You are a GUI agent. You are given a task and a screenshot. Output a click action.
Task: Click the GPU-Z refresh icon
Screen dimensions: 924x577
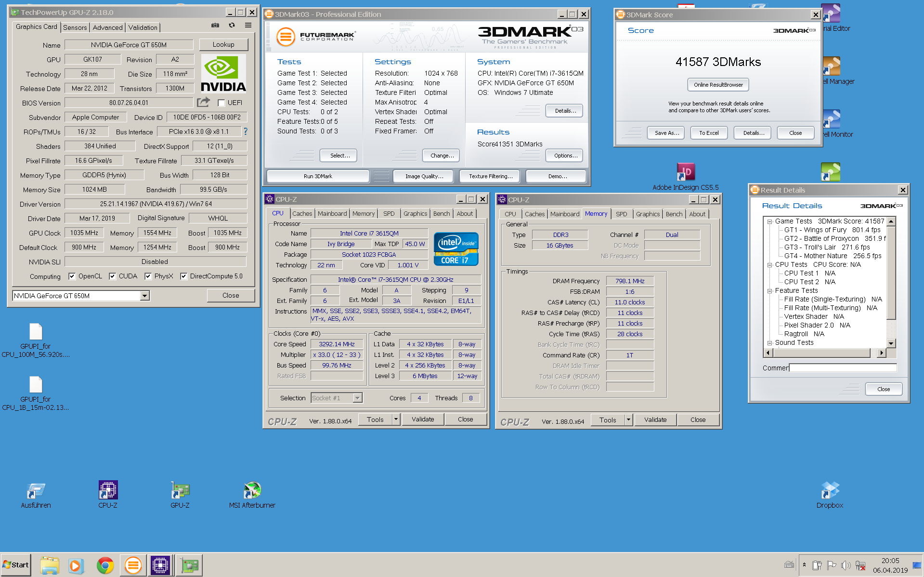click(x=232, y=25)
